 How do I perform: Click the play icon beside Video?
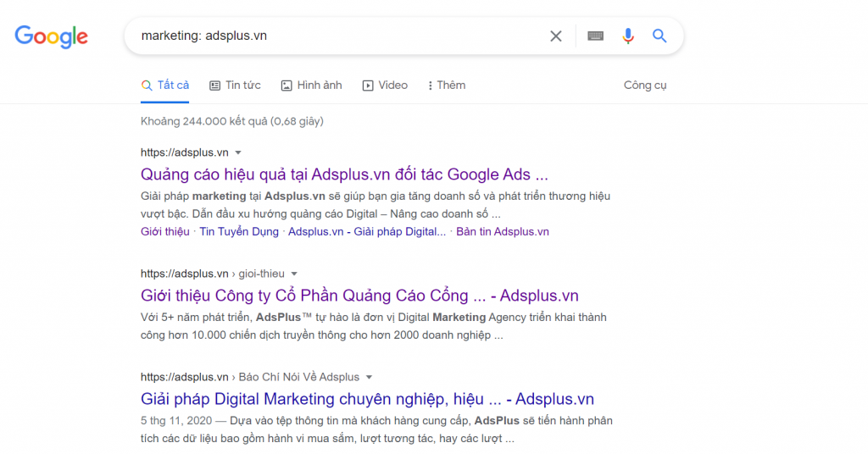(x=368, y=86)
